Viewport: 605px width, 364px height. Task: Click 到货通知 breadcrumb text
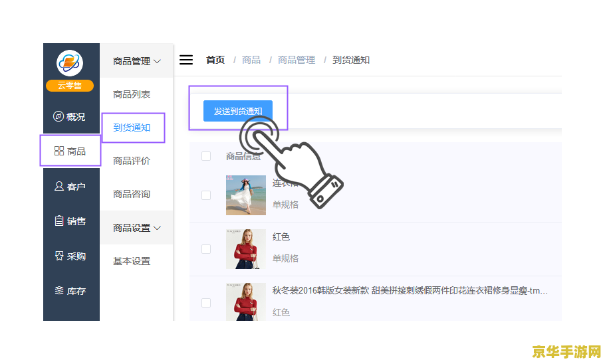tap(351, 60)
